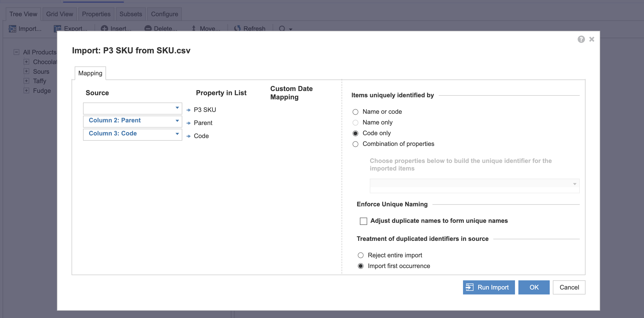644x318 pixels.
Task: Expand the Sours tree node
Action: tap(26, 71)
